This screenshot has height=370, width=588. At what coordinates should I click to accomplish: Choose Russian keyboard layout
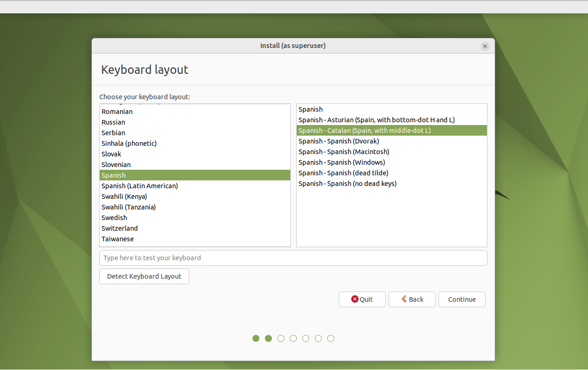(x=114, y=122)
